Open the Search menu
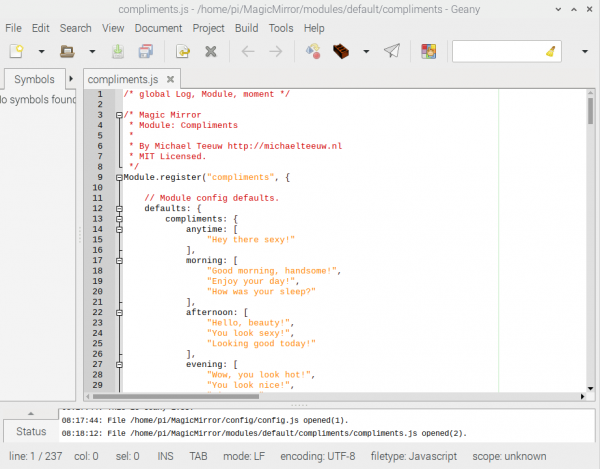This screenshot has width=600, height=469. tap(75, 28)
